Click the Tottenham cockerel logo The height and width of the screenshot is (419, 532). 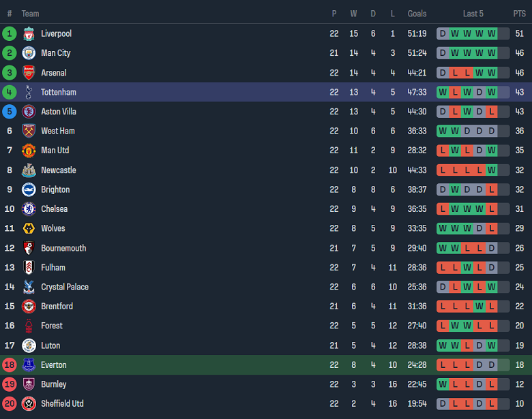click(29, 92)
